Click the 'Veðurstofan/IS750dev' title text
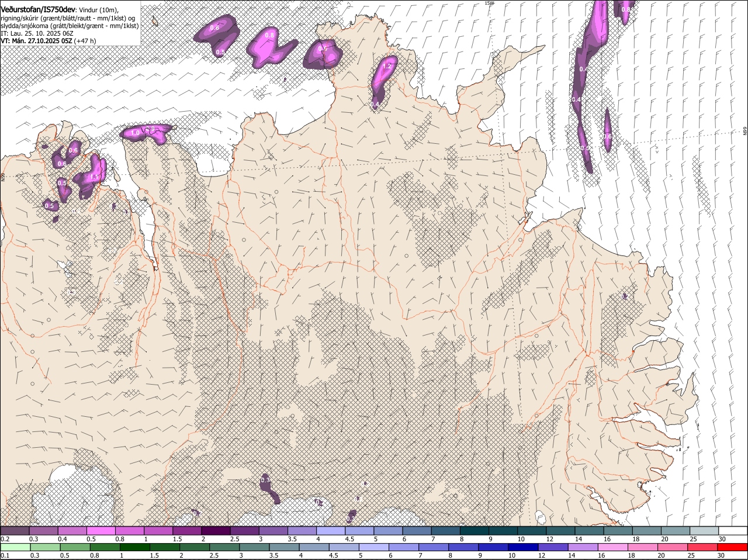 (38, 10)
